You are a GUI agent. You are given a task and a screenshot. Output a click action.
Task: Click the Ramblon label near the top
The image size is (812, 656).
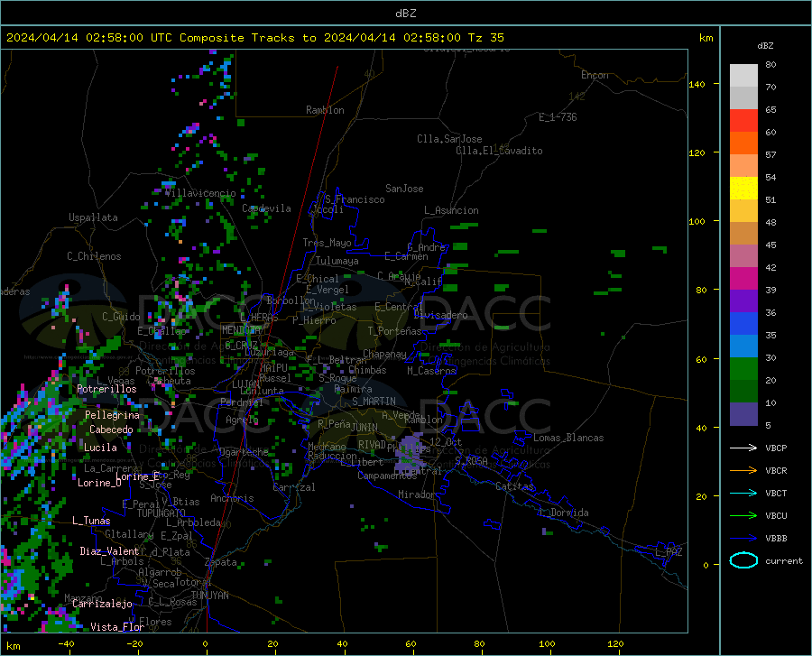[325, 110]
